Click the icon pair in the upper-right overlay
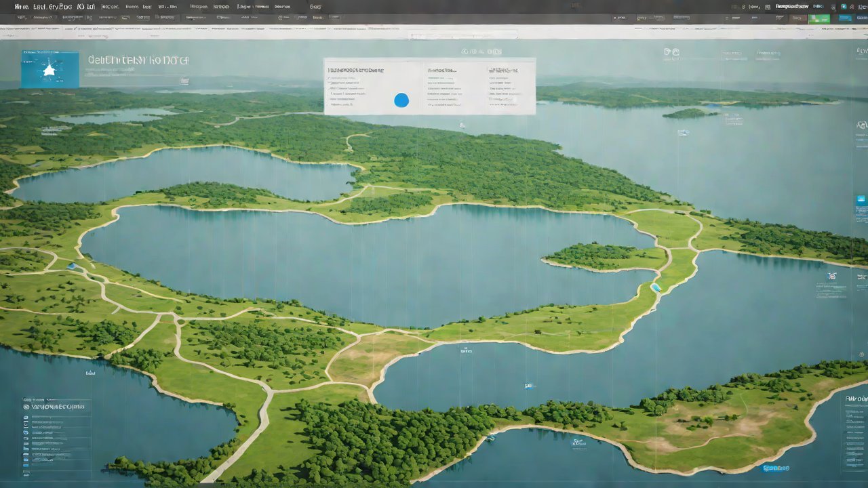The height and width of the screenshot is (488, 868). [671, 52]
